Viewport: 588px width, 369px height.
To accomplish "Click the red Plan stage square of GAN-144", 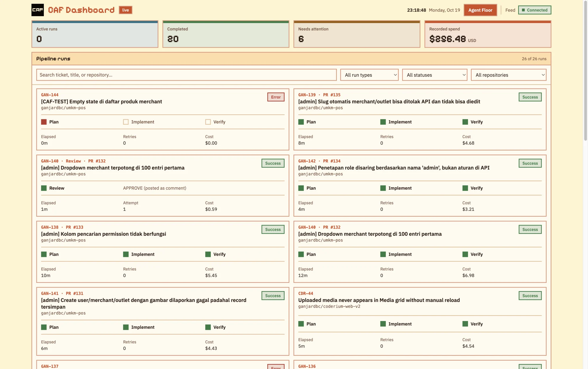I will pos(44,122).
